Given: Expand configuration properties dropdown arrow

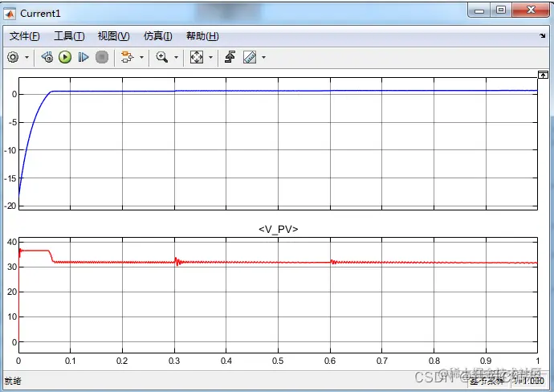Looking at the screenshot, I should [26, 57].
